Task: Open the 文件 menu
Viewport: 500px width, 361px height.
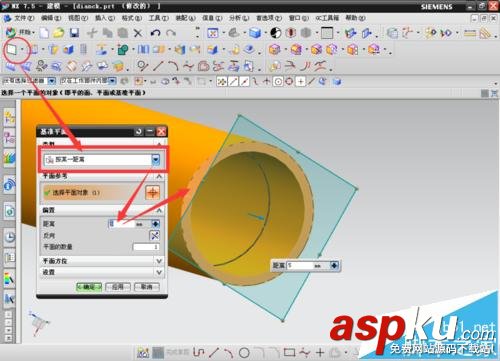Action: [24, 18]
